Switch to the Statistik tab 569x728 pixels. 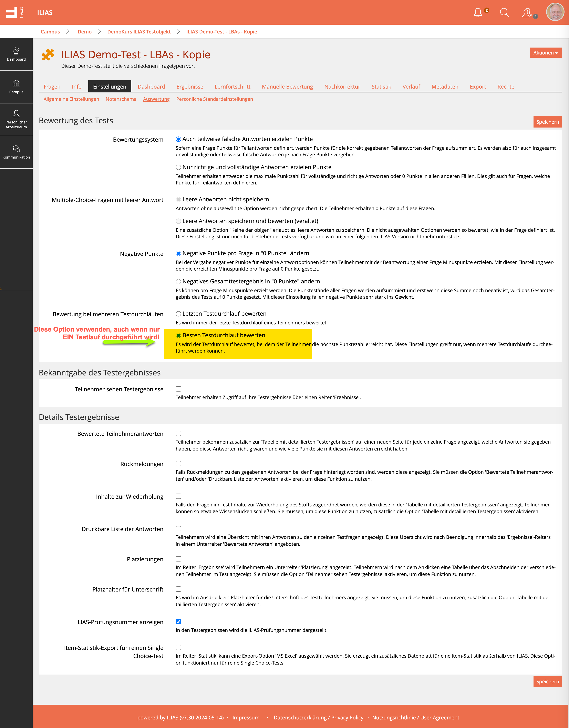tap(381, 86)
